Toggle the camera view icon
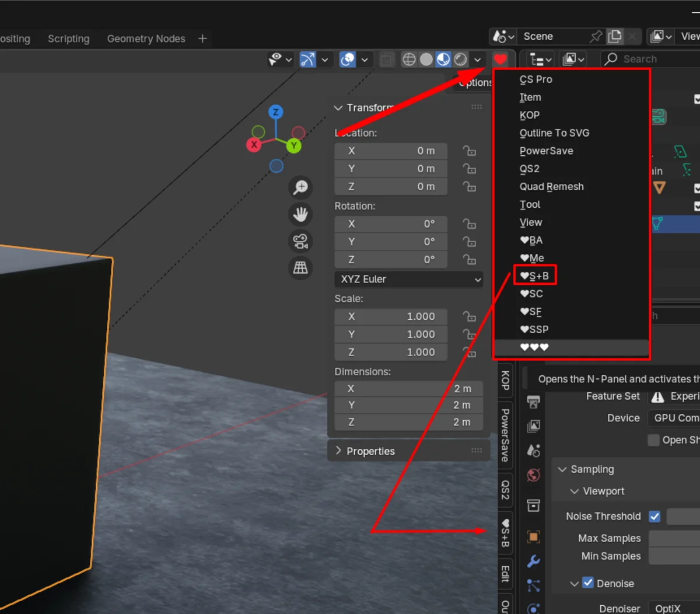This screenshot has height=614, width=700. [x=300, y=241]
